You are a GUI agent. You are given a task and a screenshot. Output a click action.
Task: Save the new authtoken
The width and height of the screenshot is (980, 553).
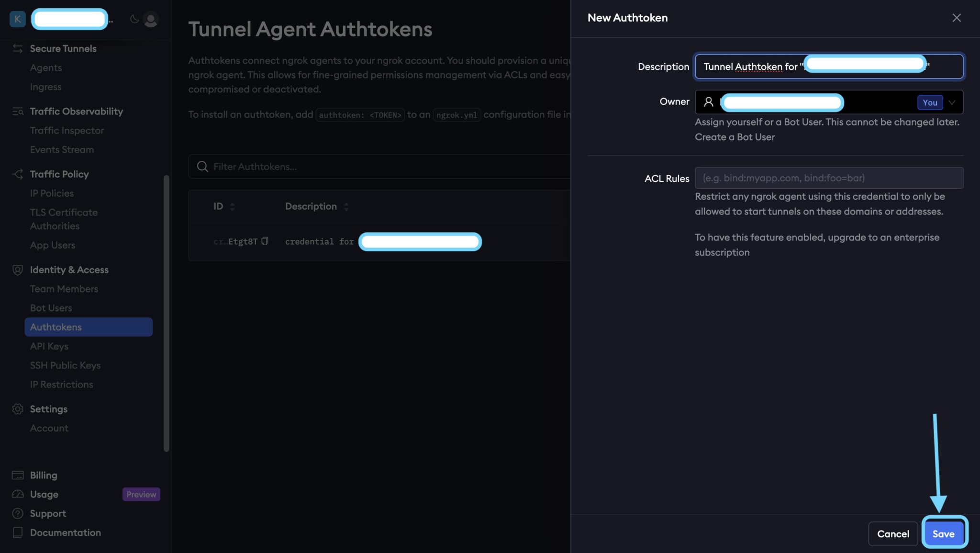[943, 533]
